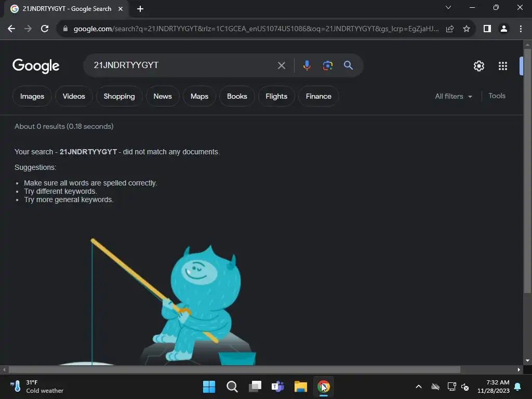Viewport: 532px width, 399px height.
Task: Open the Chrome profile avatar
Action: click(x=504, y=29)
